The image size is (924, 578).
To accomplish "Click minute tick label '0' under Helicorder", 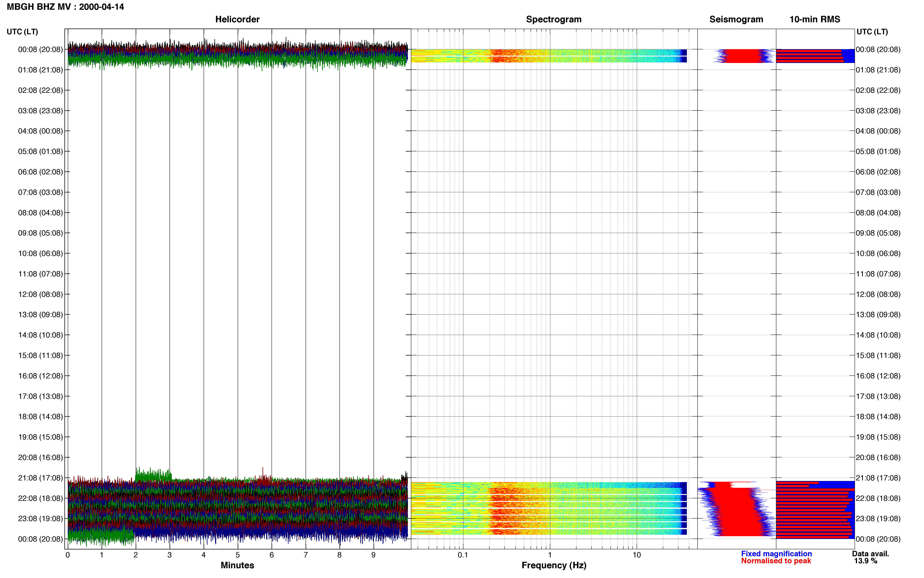I will click(x=68, y=555).
